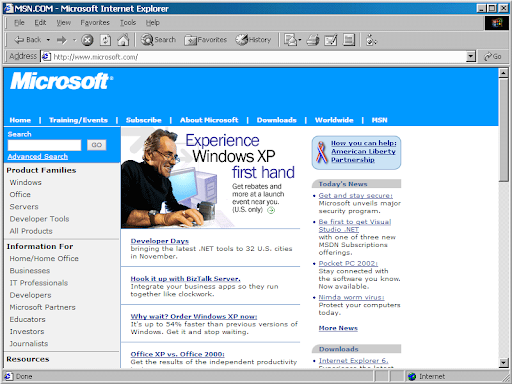Click the Stop loading icon
This screenshot has height=384, width=512.
coord(87,40)
